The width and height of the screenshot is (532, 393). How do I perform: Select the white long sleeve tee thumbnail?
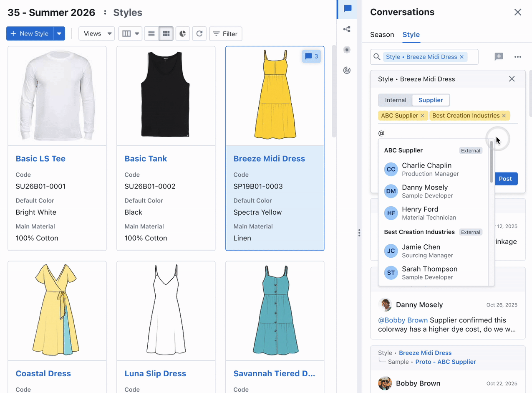point(57,96)
